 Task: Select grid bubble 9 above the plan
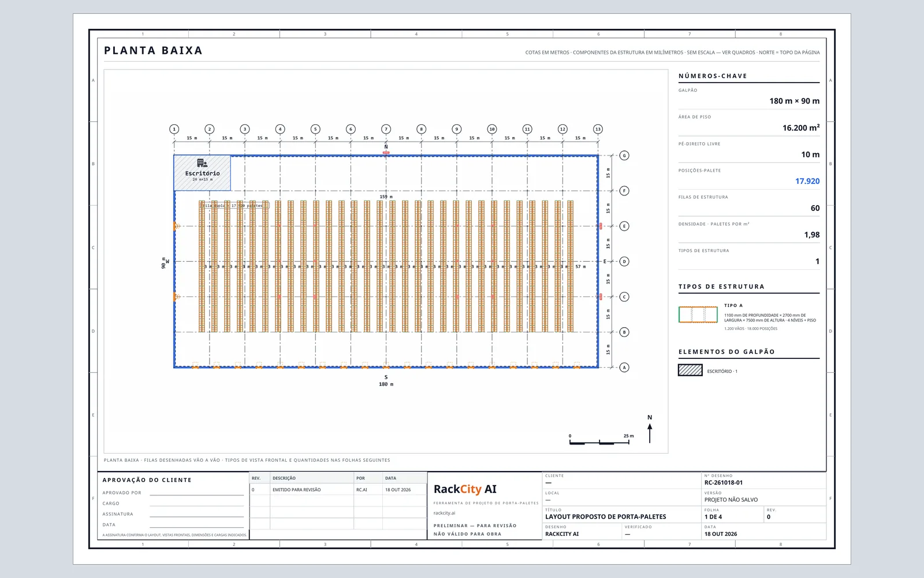(x=457, y=129)
